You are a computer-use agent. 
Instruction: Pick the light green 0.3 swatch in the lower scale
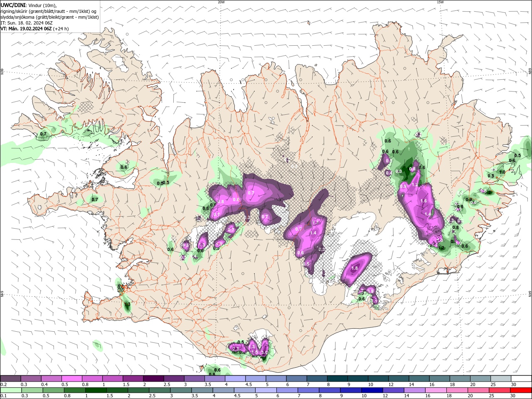(x=32, y=390)
